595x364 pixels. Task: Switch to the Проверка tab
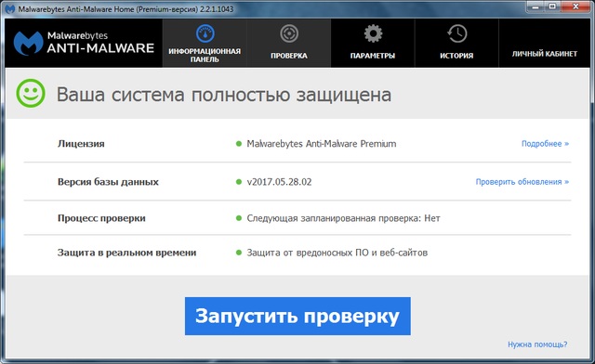pyautogui.click(x=289, y=44)
